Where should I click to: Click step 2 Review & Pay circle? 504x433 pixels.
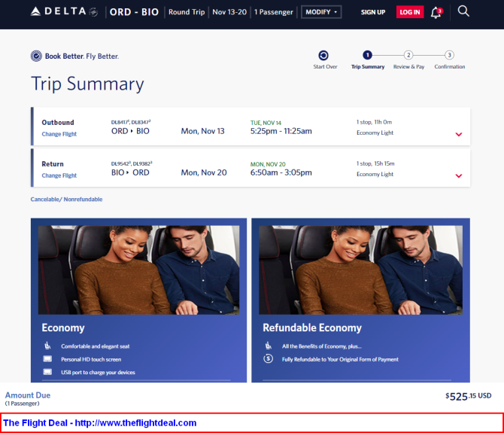pos(408,55)
